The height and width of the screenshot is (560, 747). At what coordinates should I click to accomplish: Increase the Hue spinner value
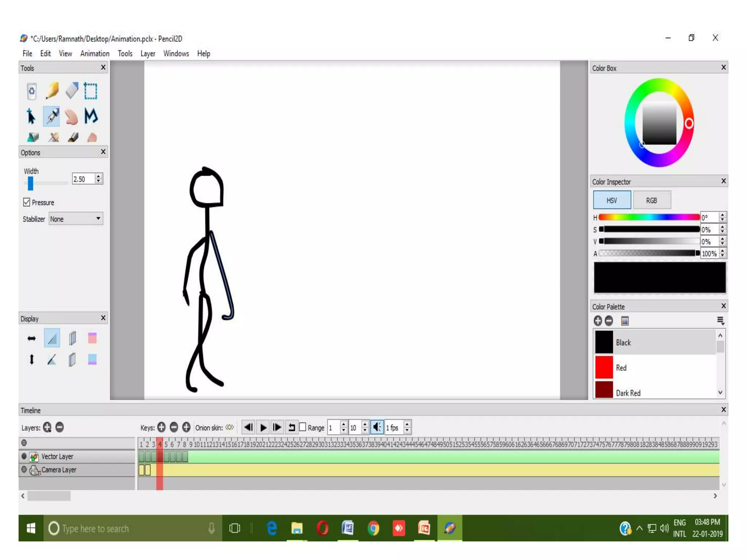(722, 215)
